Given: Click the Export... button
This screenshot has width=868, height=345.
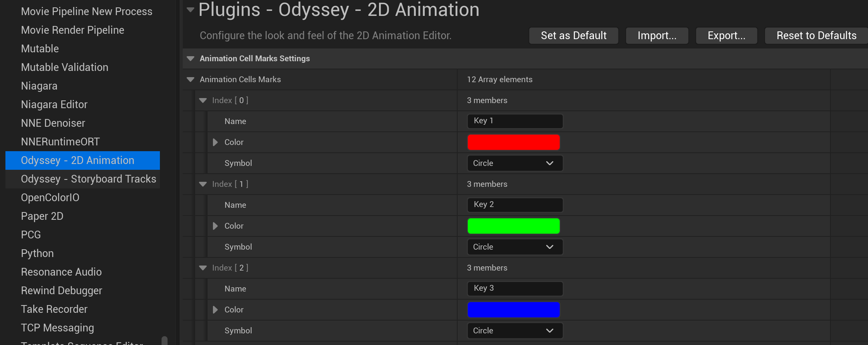Looking at the screenshot, I should (727, 36).
